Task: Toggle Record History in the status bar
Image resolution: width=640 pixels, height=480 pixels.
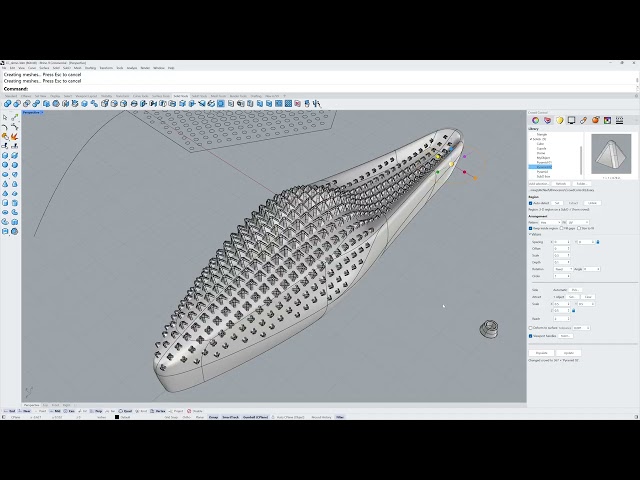Action: click(321, 417)
